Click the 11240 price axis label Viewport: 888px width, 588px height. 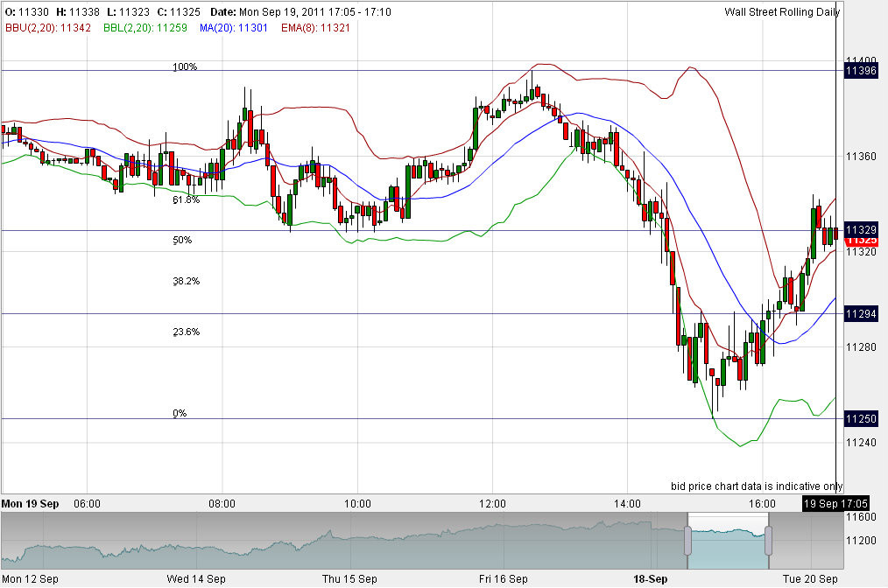point(861,443)
